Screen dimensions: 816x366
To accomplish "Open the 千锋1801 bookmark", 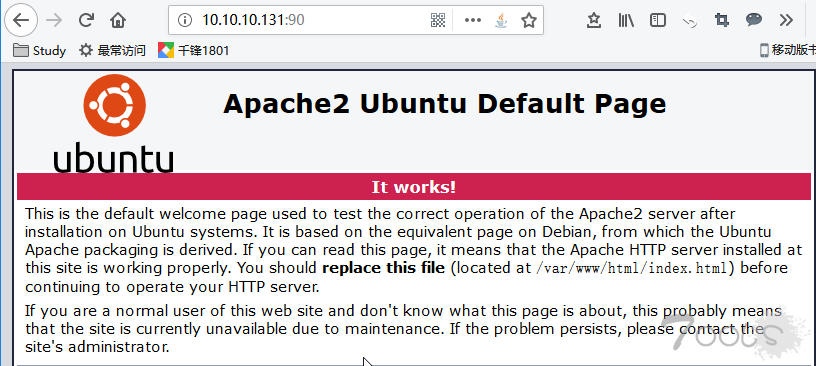I will point(194,51).
